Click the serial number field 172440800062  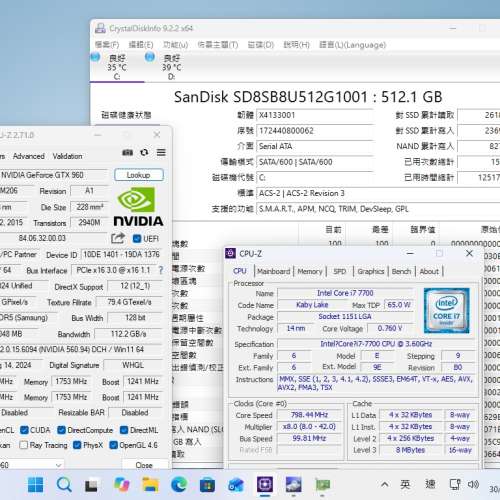point(315,131)
